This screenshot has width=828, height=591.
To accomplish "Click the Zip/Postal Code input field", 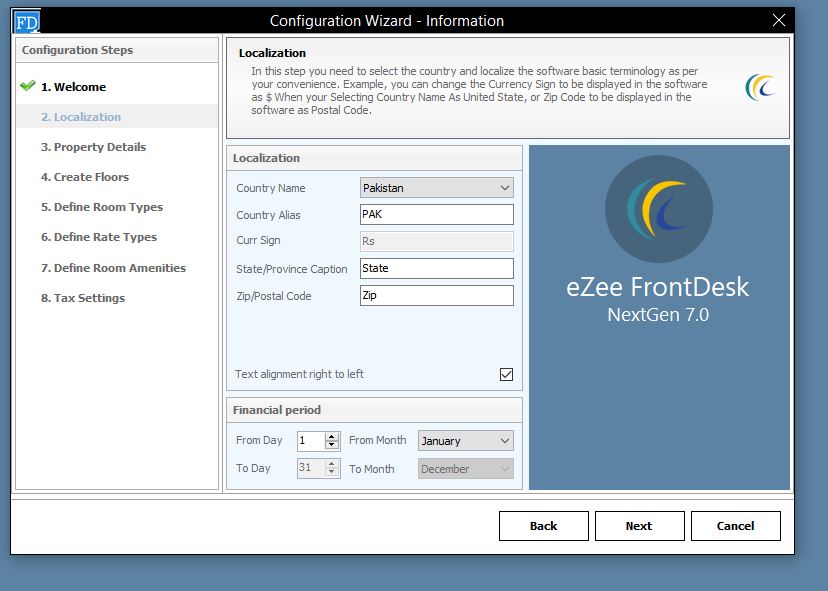I will pyautogui.click(x=437, y=295).
